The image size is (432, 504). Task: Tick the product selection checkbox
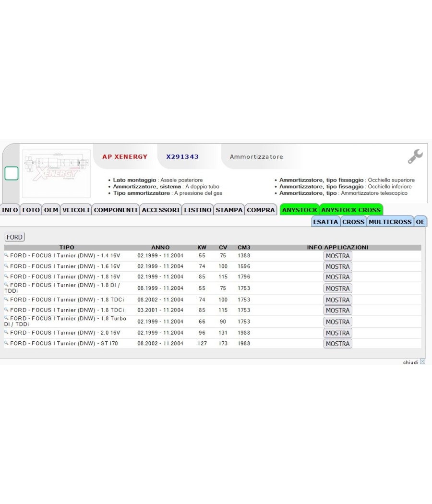pyautogui.click(x=12, y=173)
